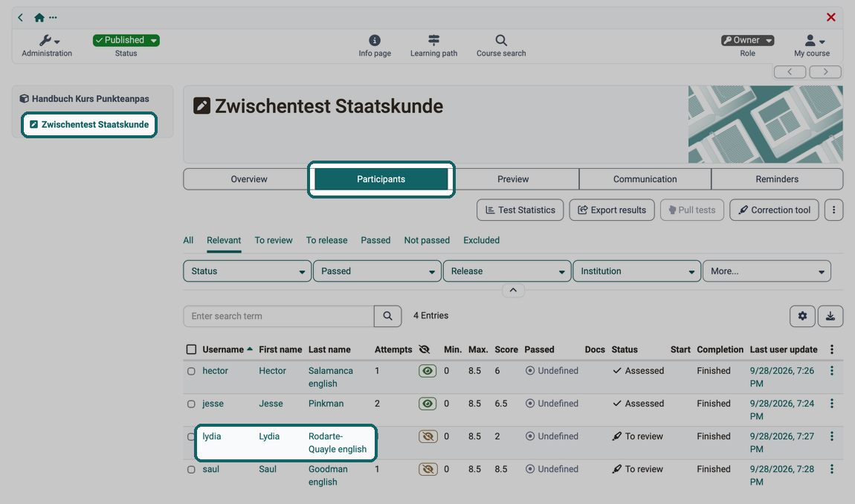Click the download table icon
The image size is (855, 504).
click(x=830, y=316)
